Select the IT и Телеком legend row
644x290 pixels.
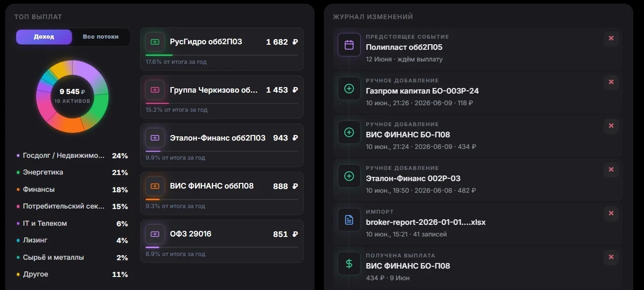pyautogui.click(x=72, y=223)
